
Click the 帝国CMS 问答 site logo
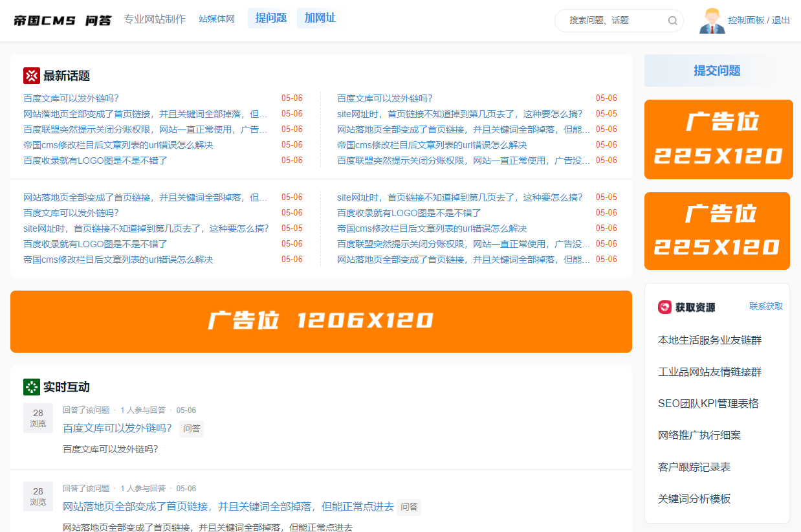click(62, 20)
